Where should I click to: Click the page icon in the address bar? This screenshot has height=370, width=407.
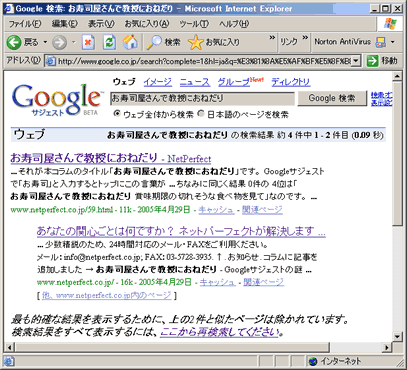tap(51, 61)
